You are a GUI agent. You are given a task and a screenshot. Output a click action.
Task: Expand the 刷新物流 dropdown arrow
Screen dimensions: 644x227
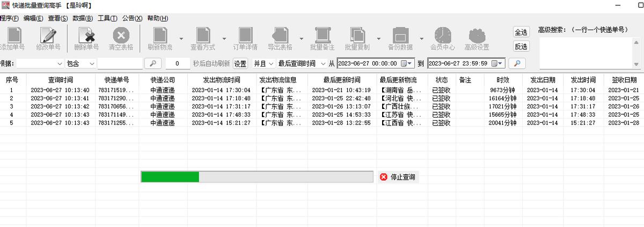click(181, 39)
